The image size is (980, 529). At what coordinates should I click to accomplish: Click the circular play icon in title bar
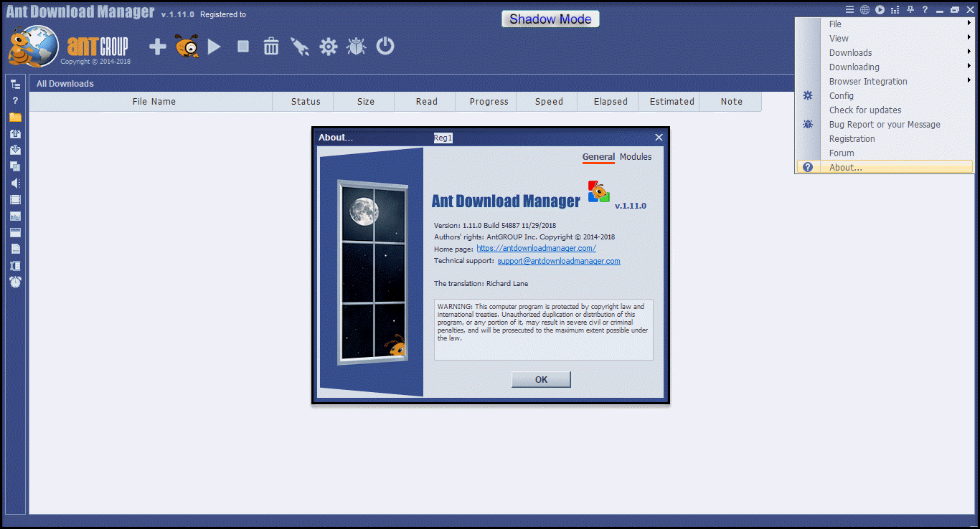coord(880,10)
